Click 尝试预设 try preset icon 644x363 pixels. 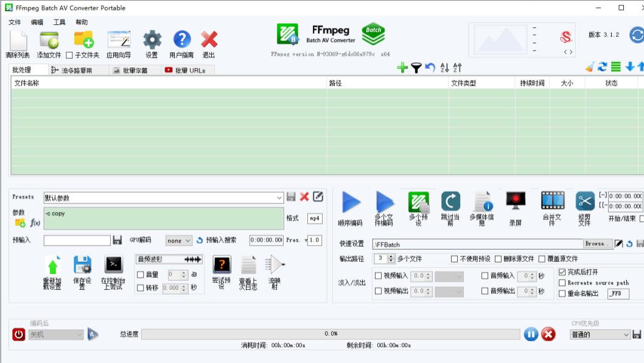click(x=222, y=265)
